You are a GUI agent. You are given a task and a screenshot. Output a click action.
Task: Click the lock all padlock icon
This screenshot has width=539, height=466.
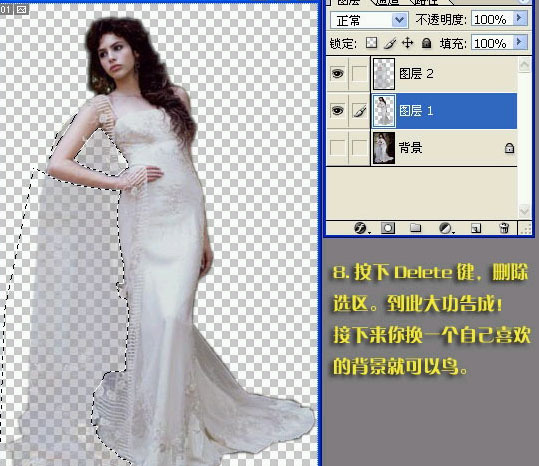(x=426, y=43)
